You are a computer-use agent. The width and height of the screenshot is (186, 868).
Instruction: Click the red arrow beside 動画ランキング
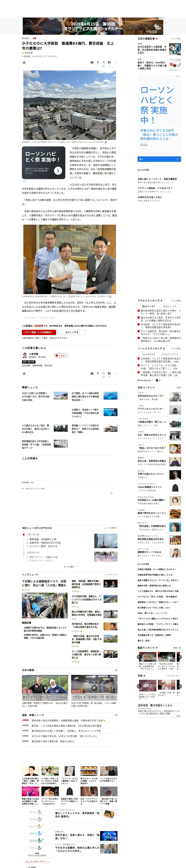156,648
